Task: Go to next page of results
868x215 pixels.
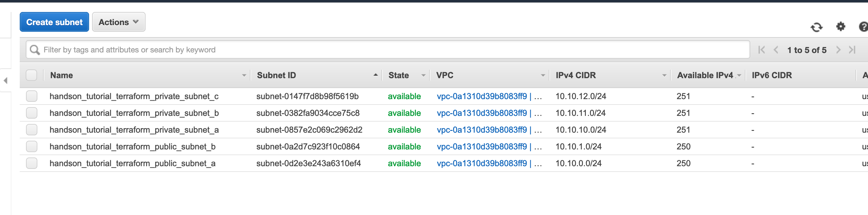Action: pos(838,50)
